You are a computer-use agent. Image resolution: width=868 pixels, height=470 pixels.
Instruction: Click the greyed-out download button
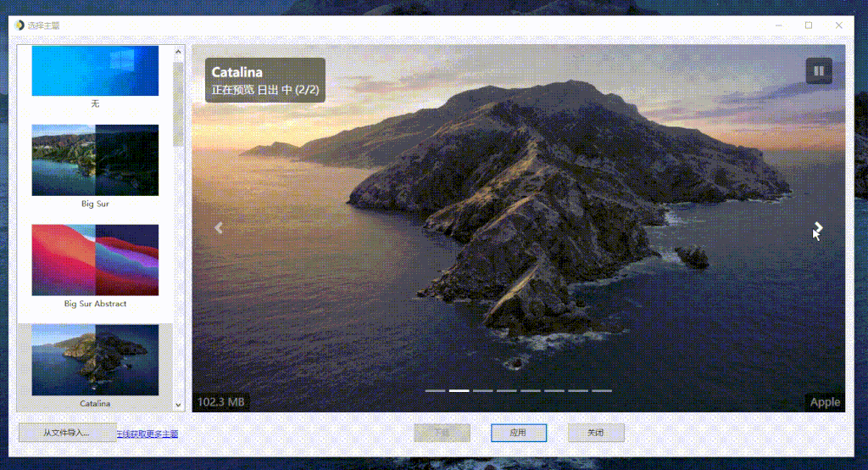[442, 433]
